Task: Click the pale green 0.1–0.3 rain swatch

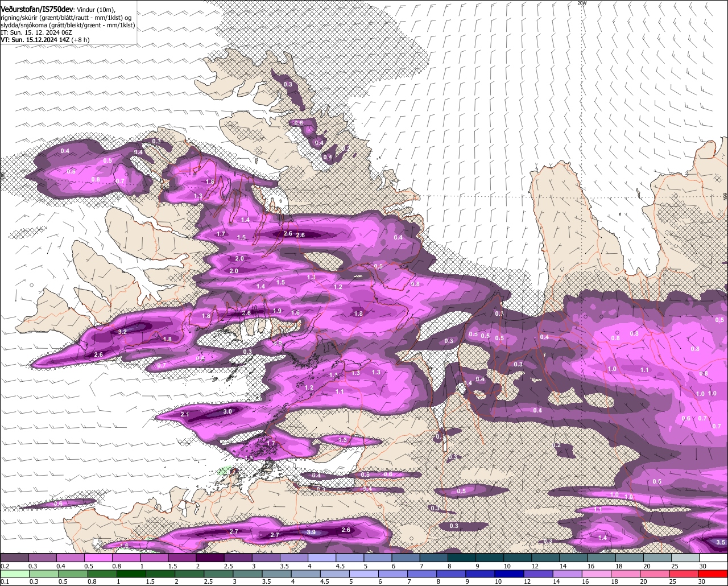Action: click(x=16, y=573)
